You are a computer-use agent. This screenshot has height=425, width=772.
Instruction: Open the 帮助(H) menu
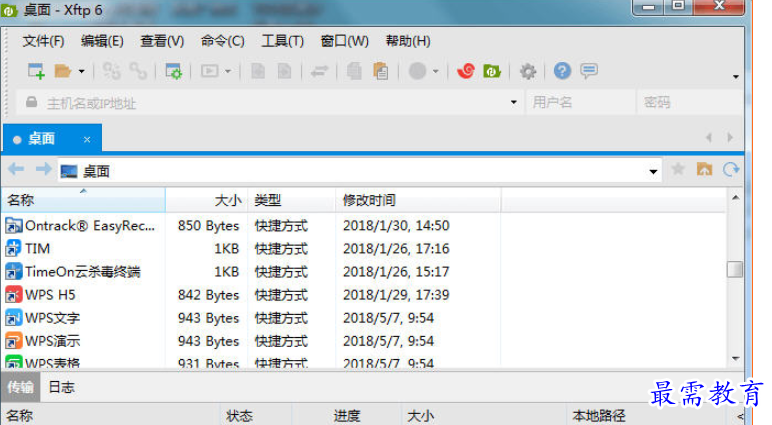pos(408,41)
